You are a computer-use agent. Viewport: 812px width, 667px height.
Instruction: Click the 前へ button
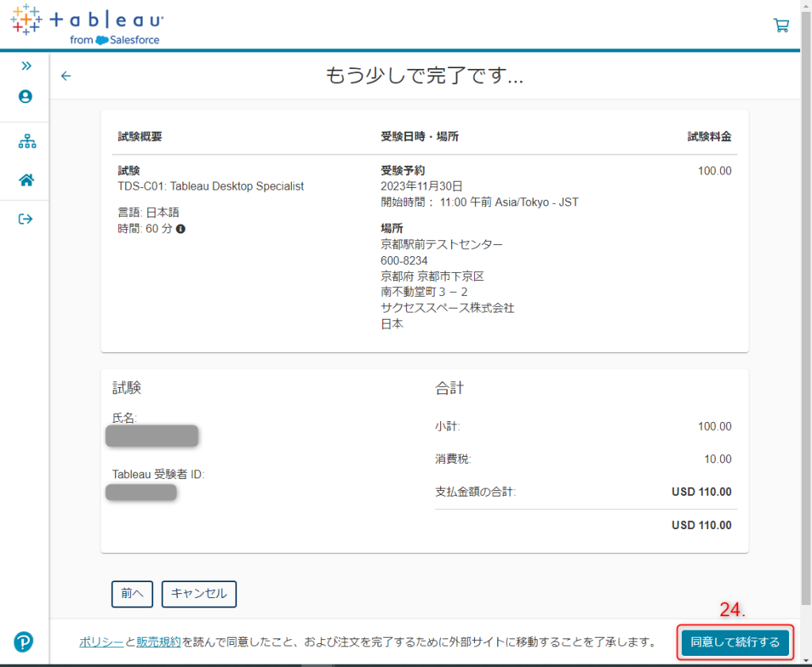(132, 593)
